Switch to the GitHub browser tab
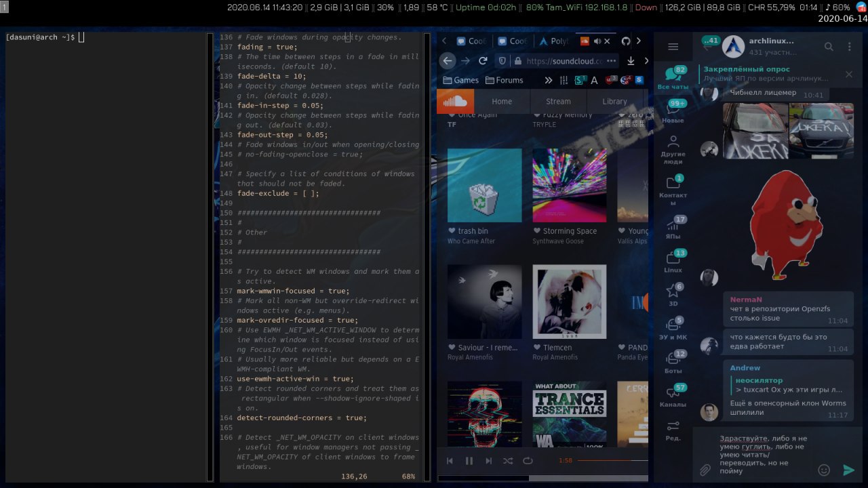 click(626, 41)
